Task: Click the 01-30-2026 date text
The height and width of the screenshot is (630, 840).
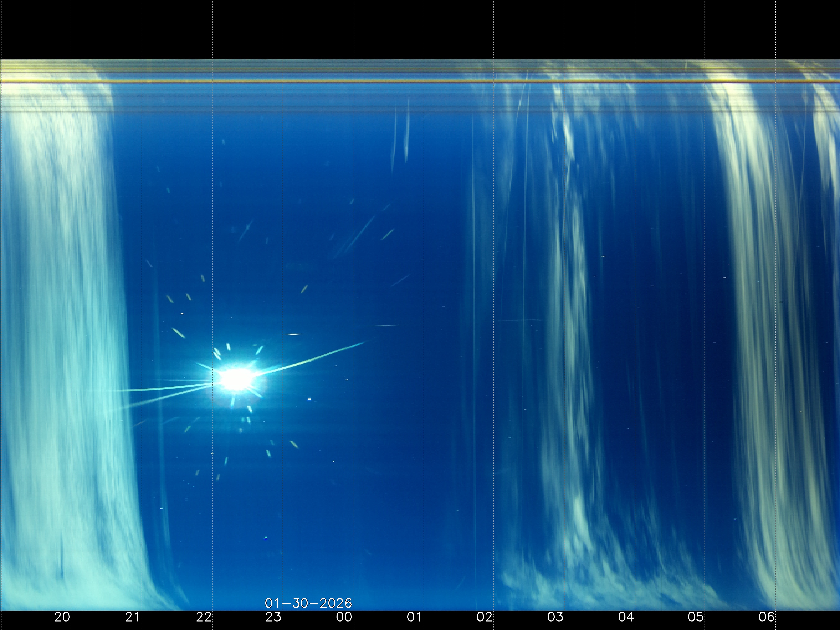Action: (x=308, y=603)
